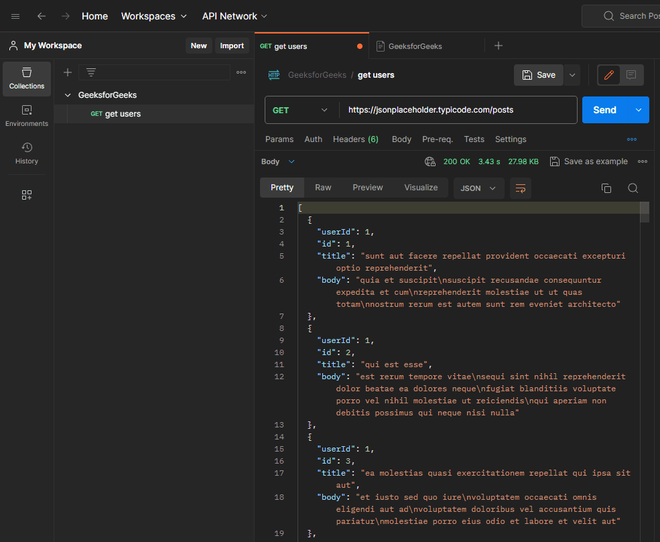
Task: Open the Environments sidebar panel
Action: 27,116
